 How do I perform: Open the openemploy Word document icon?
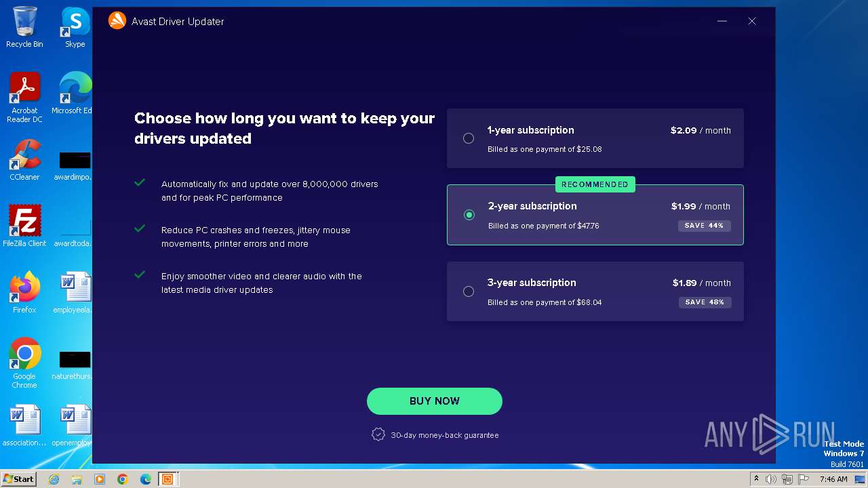pos(73,426)
